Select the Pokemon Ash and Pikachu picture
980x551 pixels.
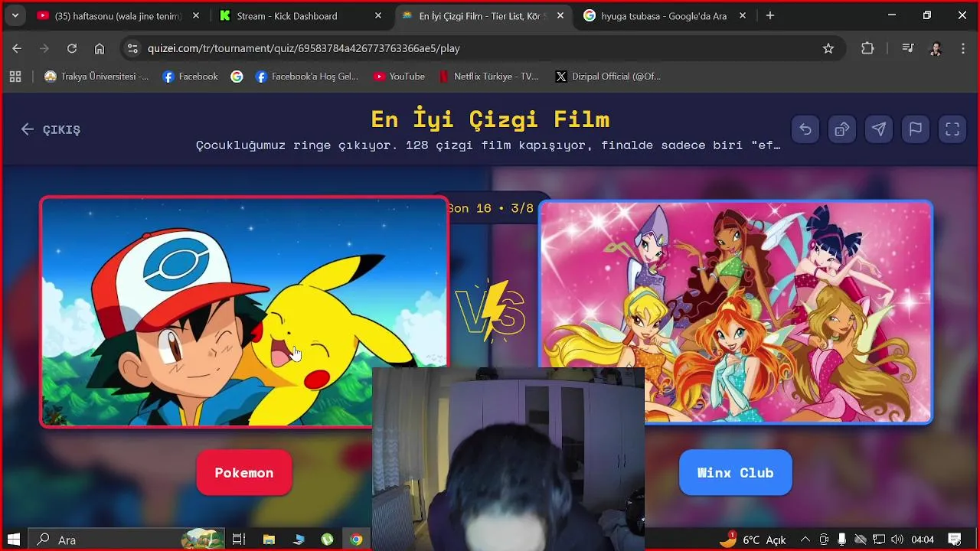[x=245, y=311]
